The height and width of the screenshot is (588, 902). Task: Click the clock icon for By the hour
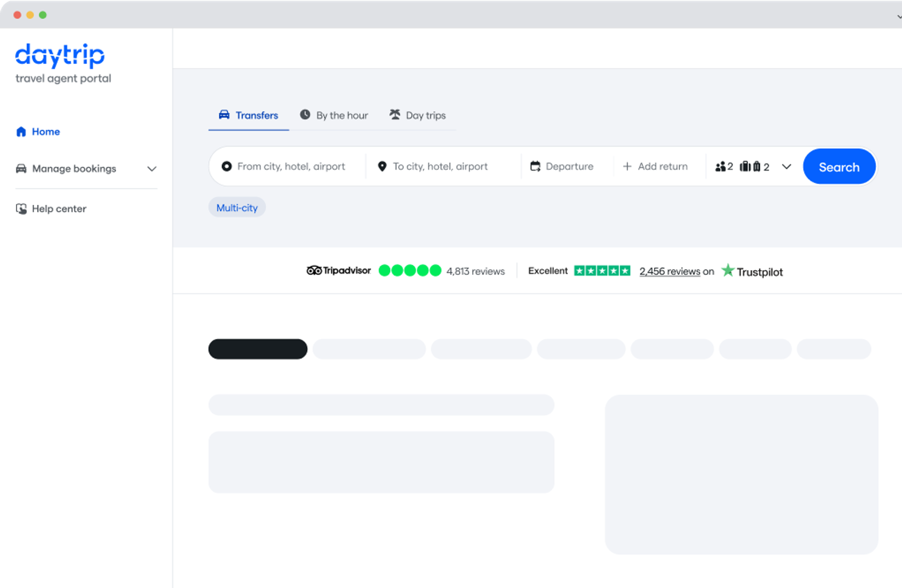[305, 115]
